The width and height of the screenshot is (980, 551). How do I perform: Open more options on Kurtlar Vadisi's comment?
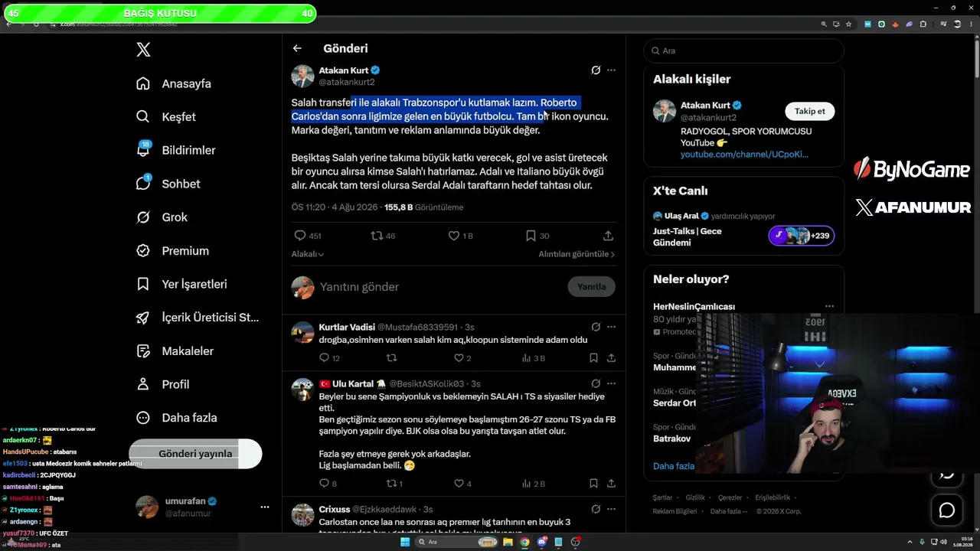[611, 327]
